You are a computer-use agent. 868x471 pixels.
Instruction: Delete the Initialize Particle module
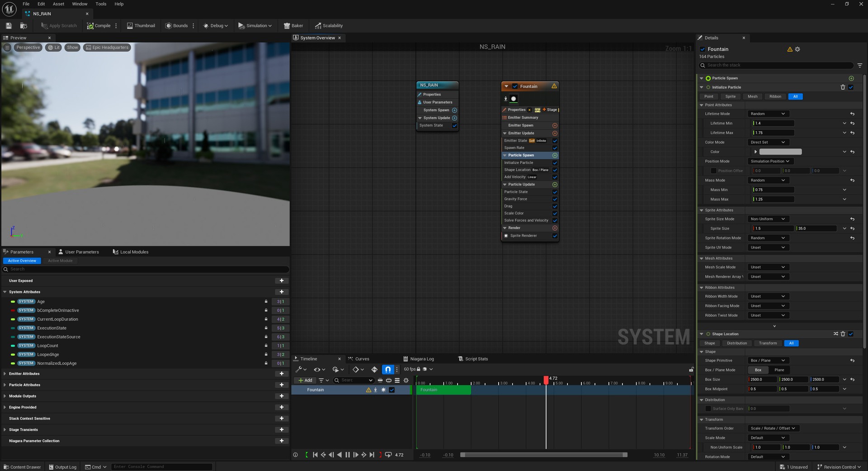click(843, 87)
